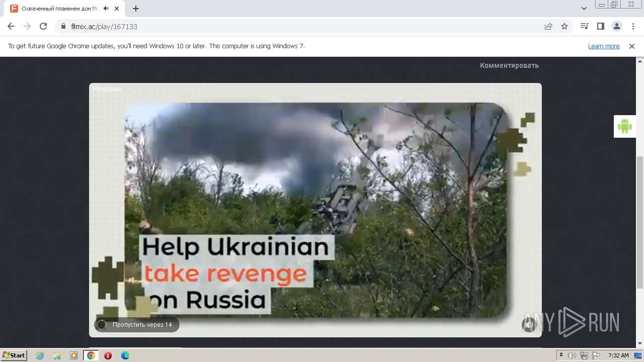Open the media player taskbar icon
Viewport: 644px width, 362px height.
click(74, 355)
